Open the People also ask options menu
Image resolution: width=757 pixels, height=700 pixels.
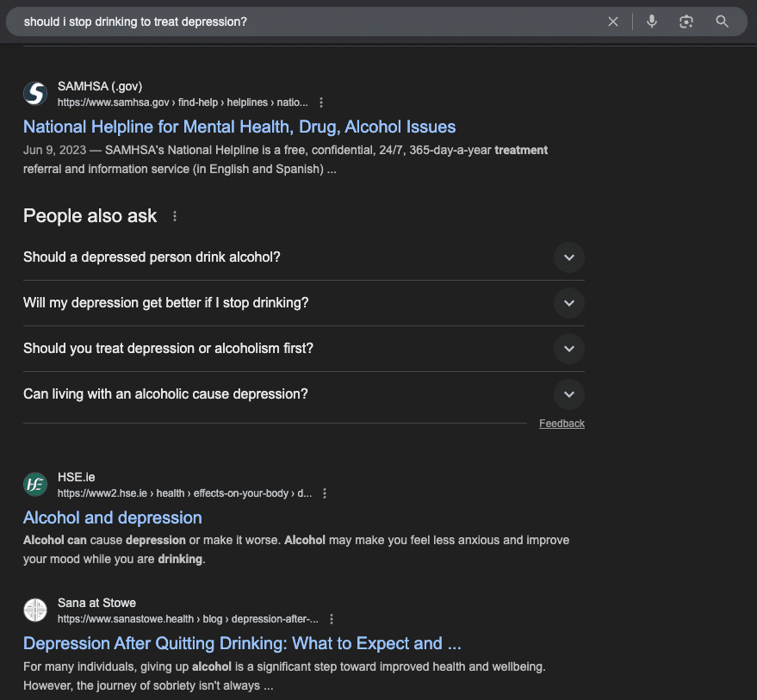click(x=175, y=216)
